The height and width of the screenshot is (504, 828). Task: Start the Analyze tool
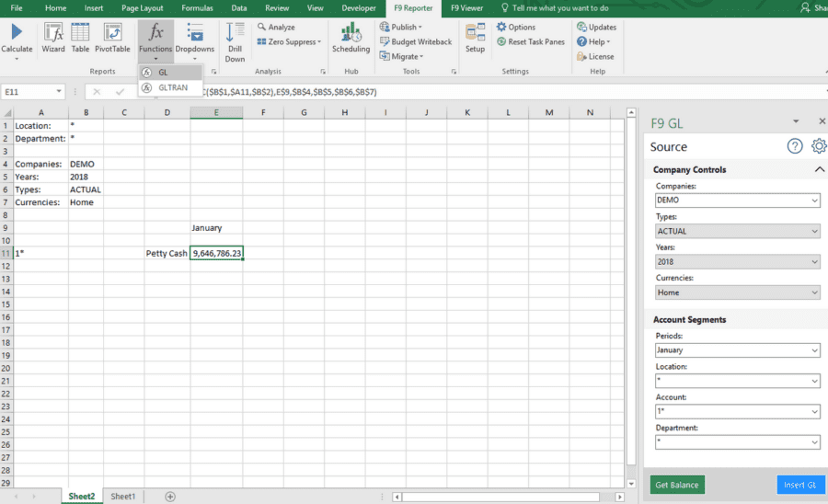tap(276, 27)
